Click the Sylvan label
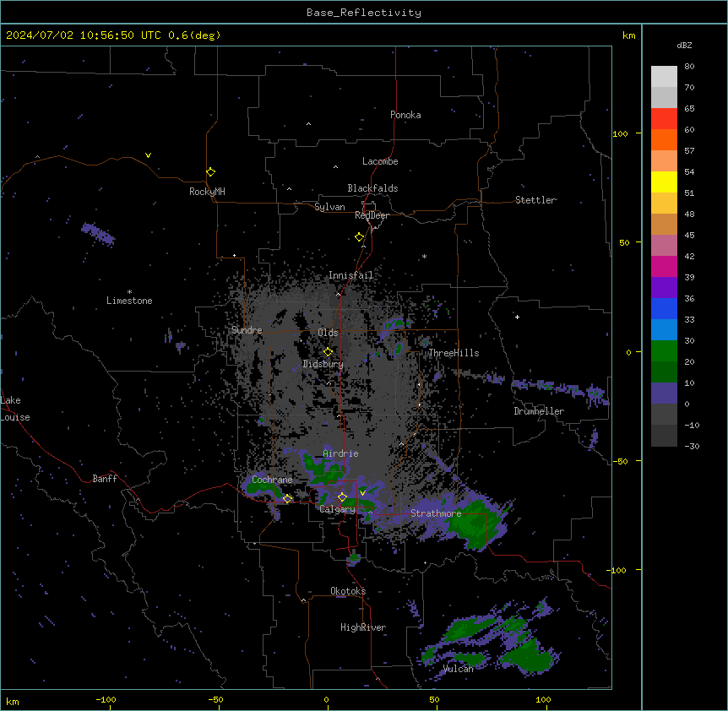 (329, 207)
